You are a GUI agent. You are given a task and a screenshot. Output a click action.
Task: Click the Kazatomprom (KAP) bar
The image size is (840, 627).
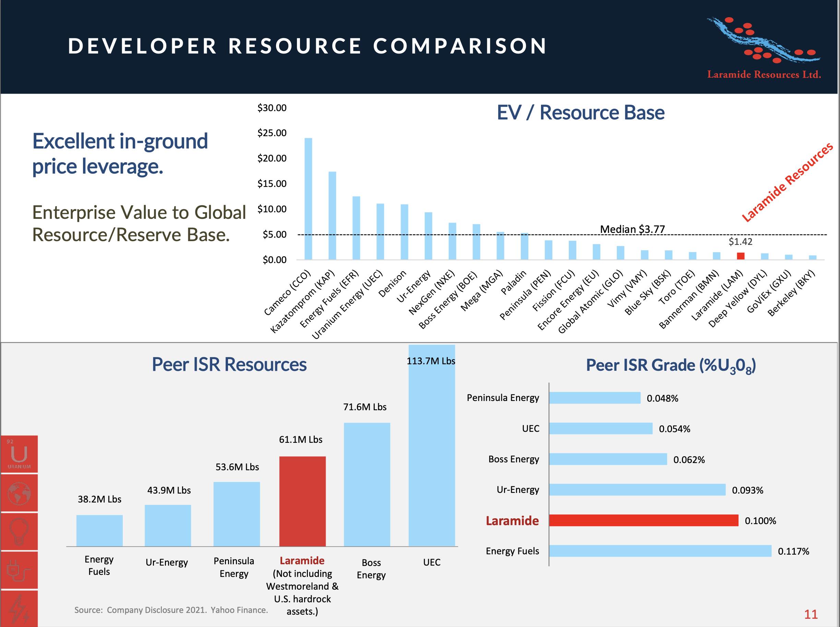click(332, 216)
